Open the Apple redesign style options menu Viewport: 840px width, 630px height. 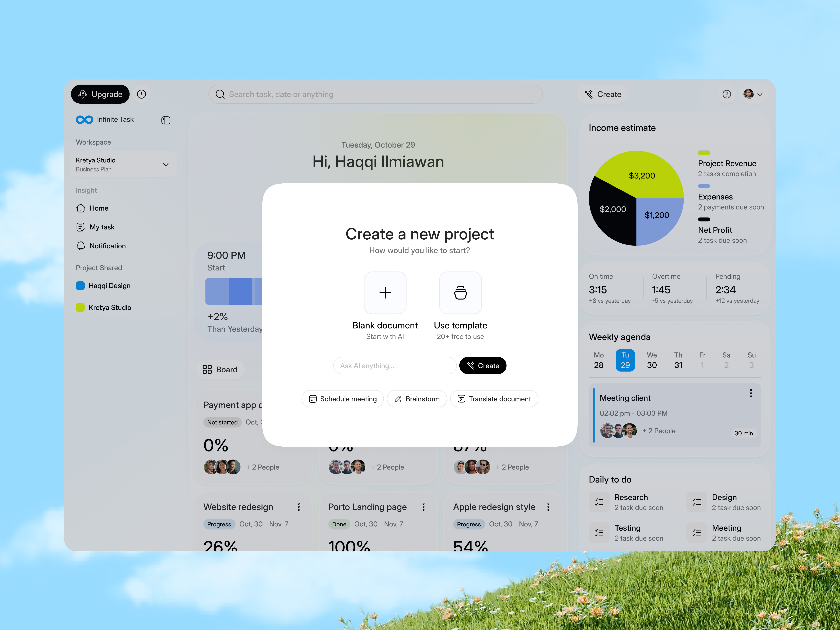pyautogui.click(x=548, y=507)
